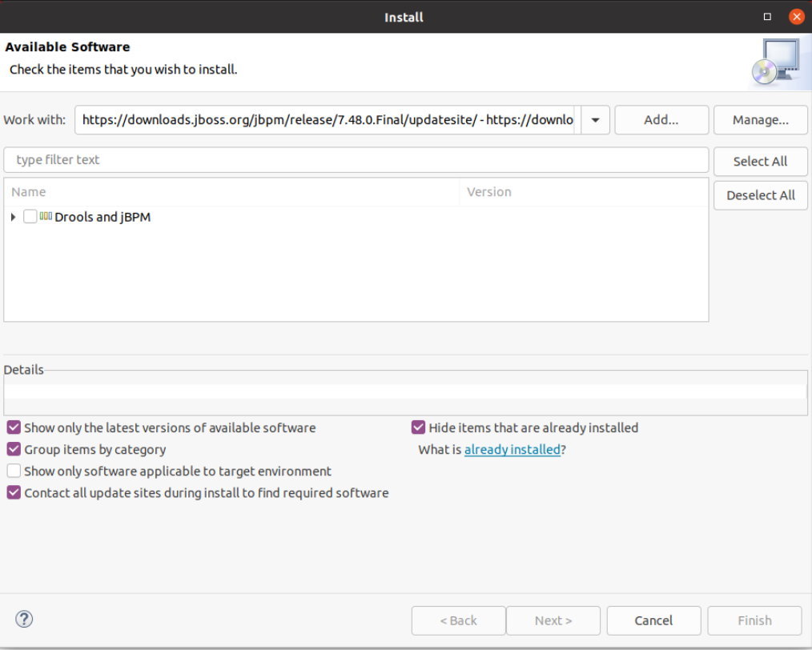This screenshot has height=650, width=812.
Task: Disable Group items by category
Action: pos(14,449)
